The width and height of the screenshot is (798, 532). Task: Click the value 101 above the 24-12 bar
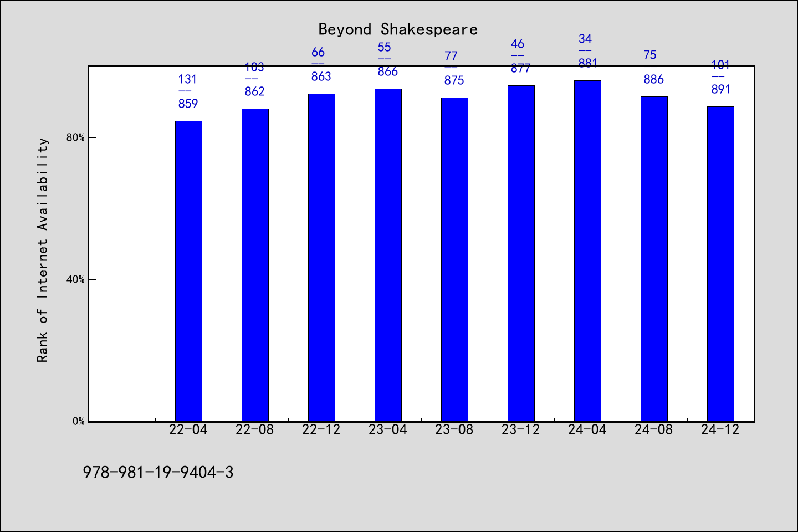(721, 65)
